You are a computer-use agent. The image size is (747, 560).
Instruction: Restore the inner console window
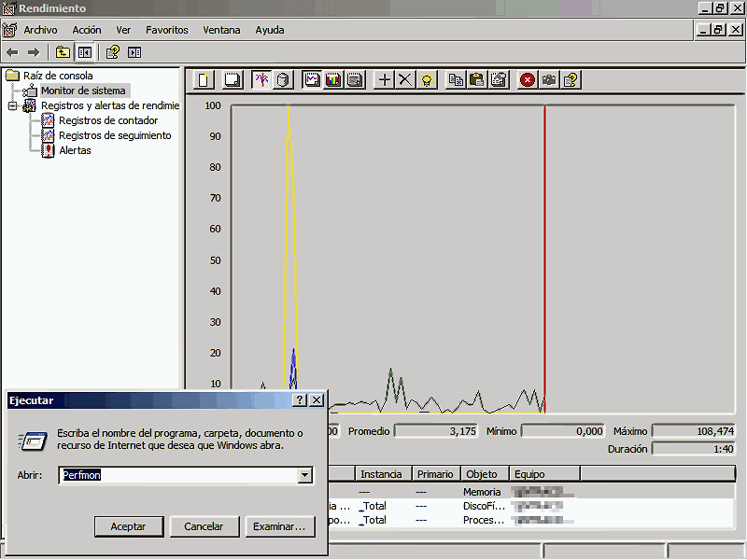(719, 30)
